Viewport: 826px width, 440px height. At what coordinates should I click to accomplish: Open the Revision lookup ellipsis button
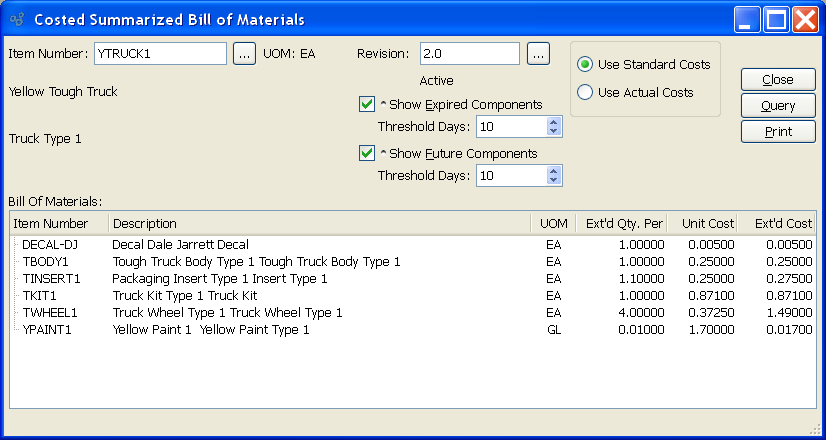click(537, 54)
